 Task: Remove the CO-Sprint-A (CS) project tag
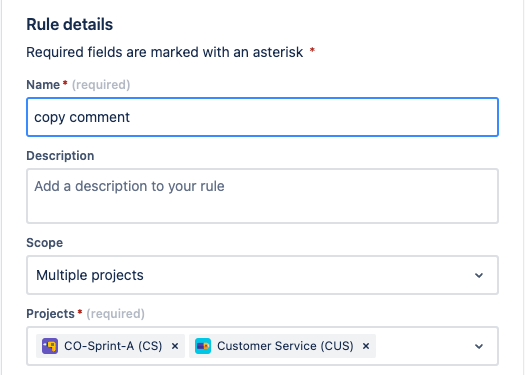pyautogui.click(x=175, y=346)
